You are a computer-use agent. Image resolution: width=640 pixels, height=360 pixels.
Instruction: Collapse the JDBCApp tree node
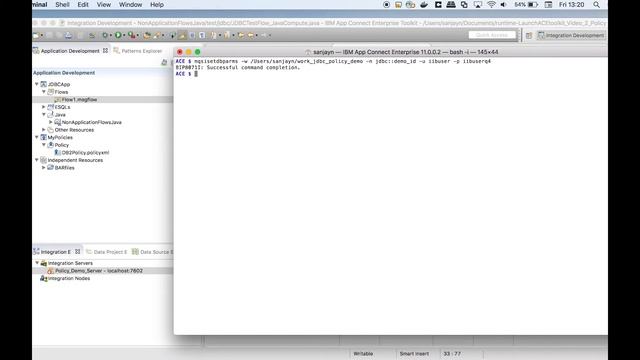(x=37, y=84)
